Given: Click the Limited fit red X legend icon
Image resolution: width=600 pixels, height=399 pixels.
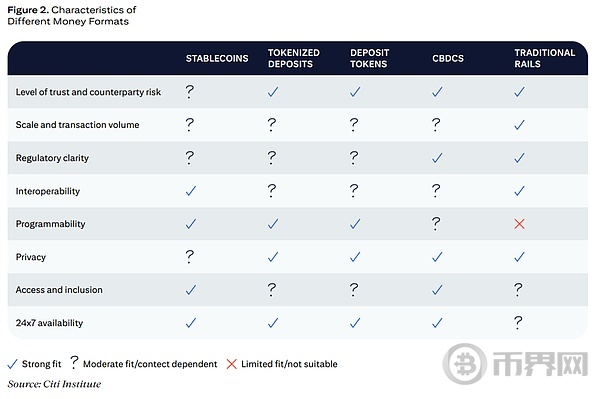Looking at the screenshot, I should (x=232, y=364).
